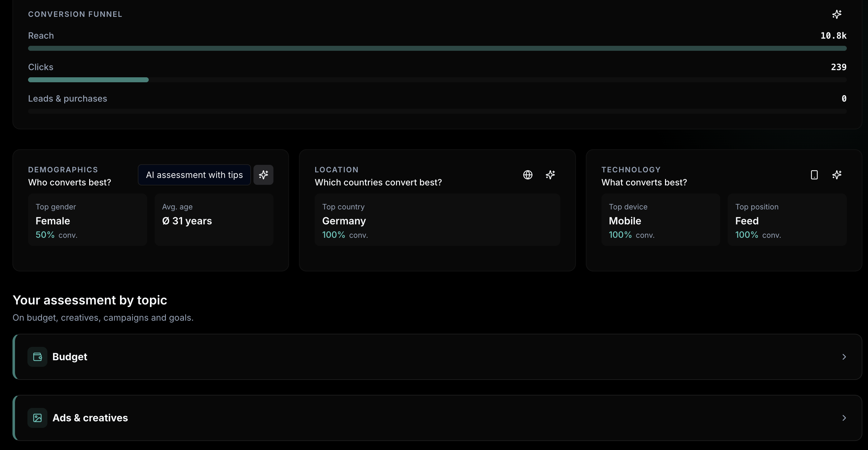This screenshot has height=450, width=868.
Task: Click the Technology AI sparkle icon
Action: (837, 175)
